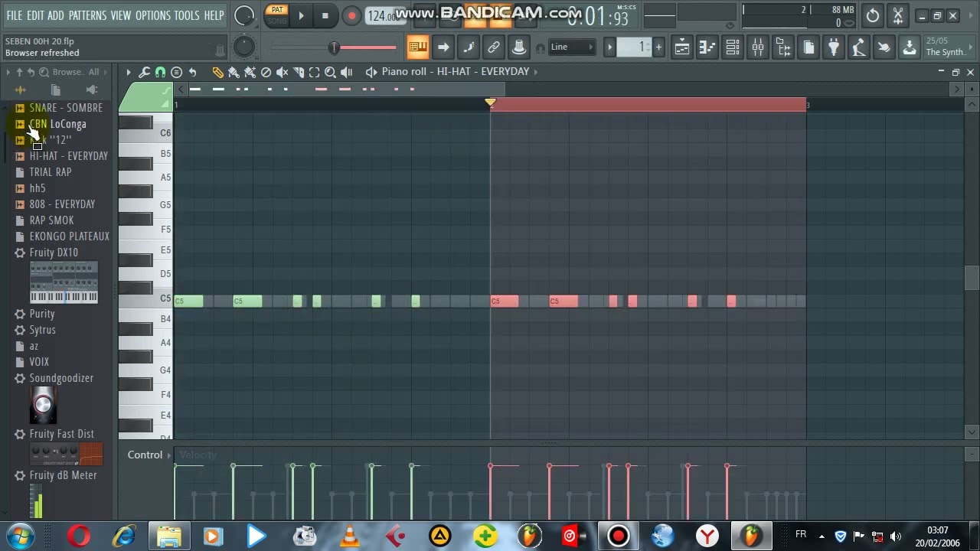Open the Channel rack view
The image size is (980, 551).
[732, 47]
